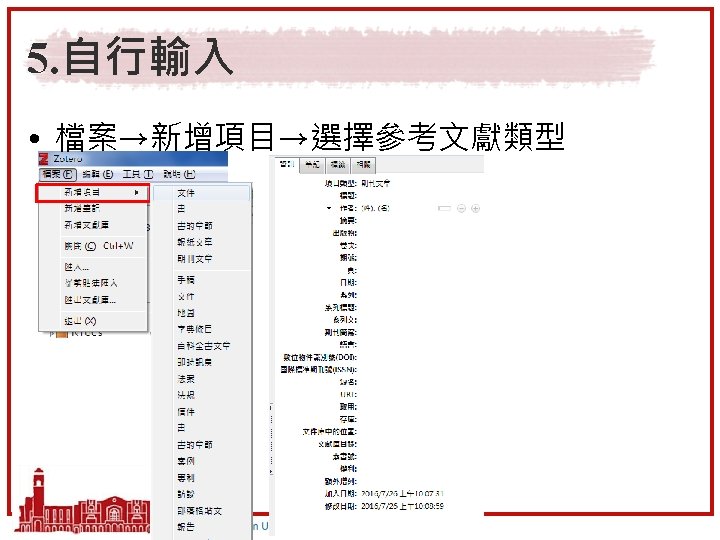Click the pane splitter grippy handle
This screenshot has height=540, width=720.
tap(271, 439)
